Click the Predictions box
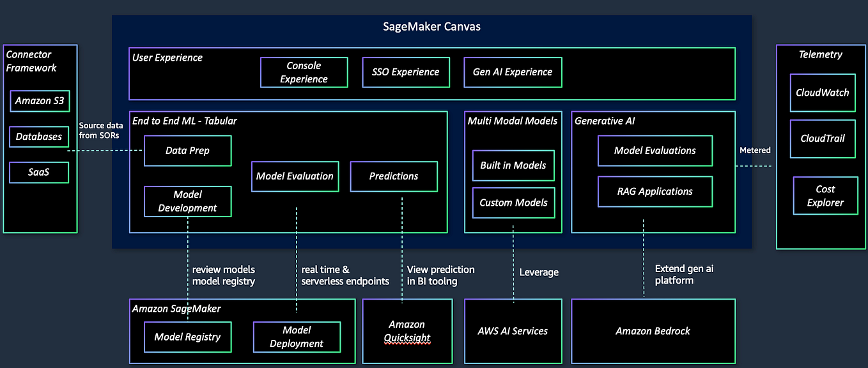This screenshot has height=368, width=868. (393, 176)
